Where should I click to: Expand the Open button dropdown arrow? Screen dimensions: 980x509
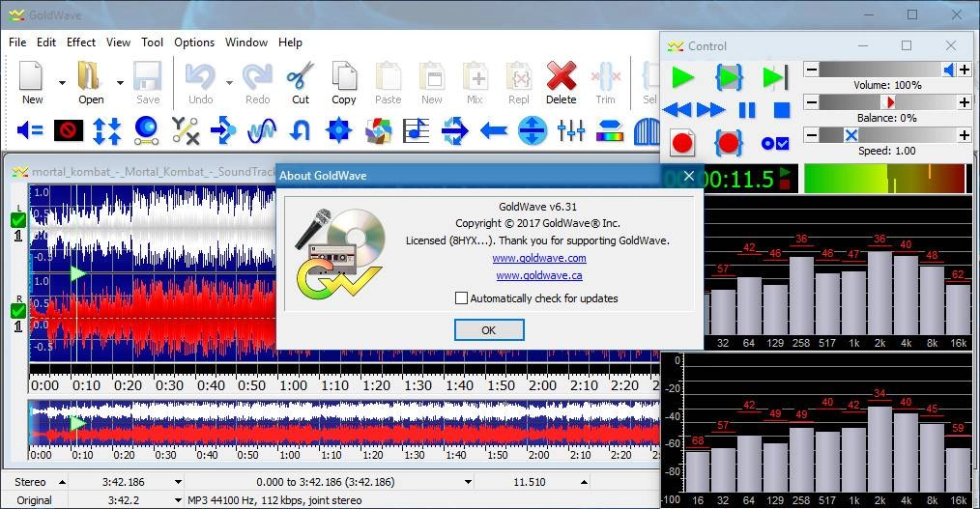click(x=120, y=82)
